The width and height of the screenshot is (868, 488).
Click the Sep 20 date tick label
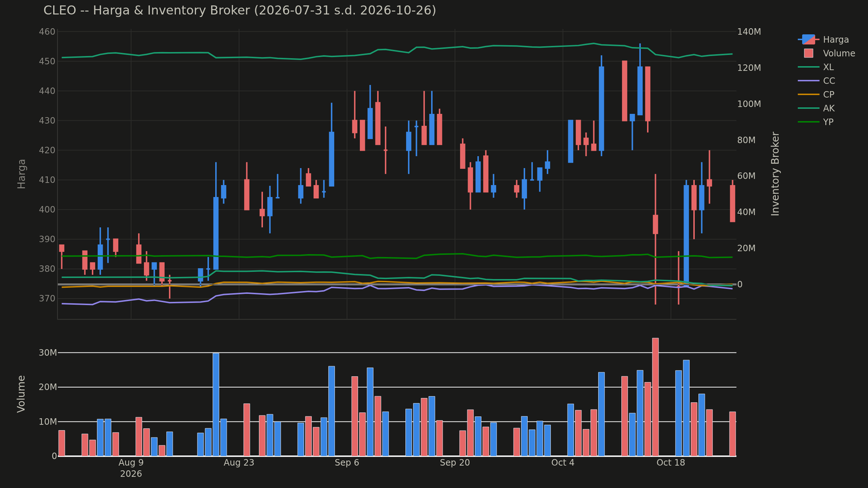[x=455, y=463]
